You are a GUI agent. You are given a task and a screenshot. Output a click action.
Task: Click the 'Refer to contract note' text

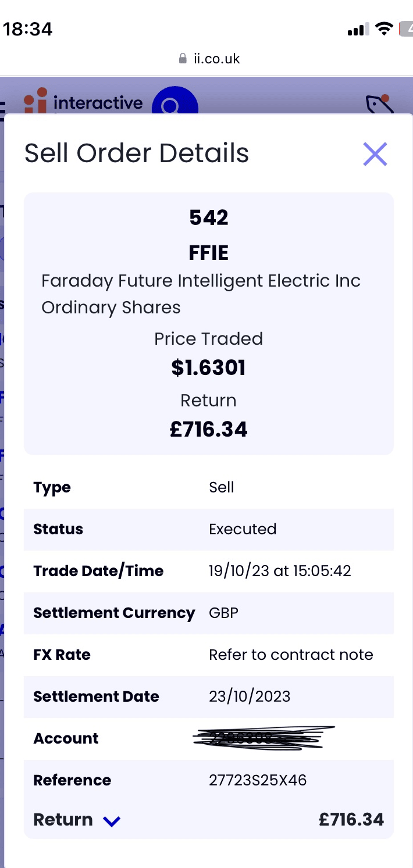[x=291, y=655]
